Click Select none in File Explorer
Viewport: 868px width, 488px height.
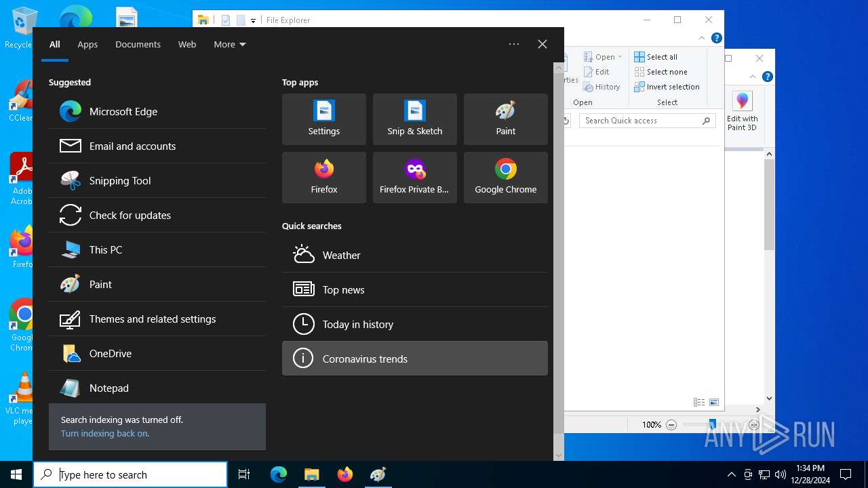[x=660, y=72]
